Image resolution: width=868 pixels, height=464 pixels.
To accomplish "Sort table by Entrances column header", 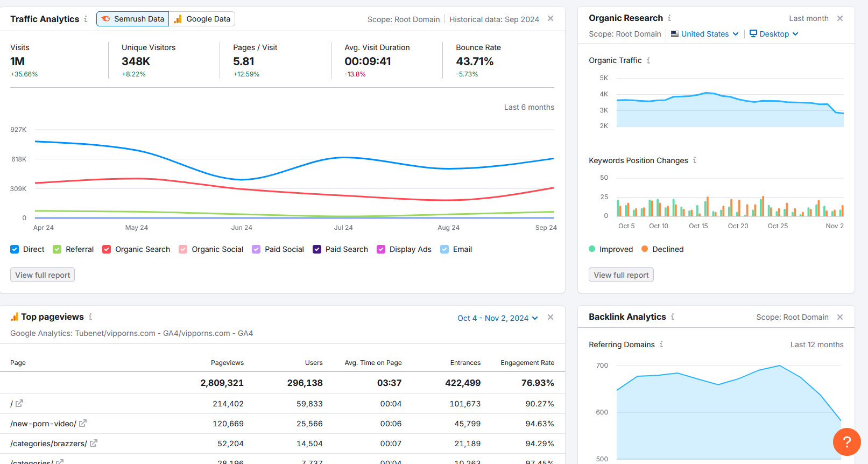I will tap(465, 363).
